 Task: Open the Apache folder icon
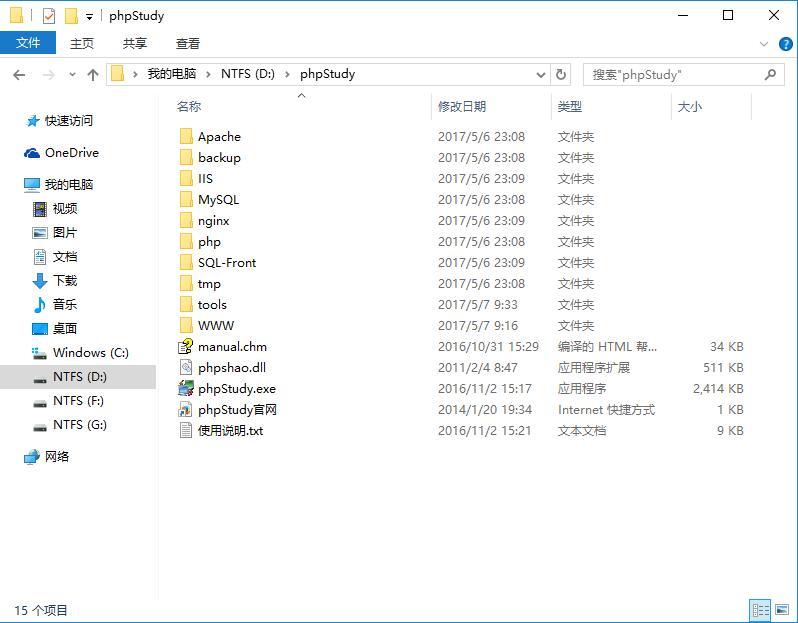click(186, 136)
